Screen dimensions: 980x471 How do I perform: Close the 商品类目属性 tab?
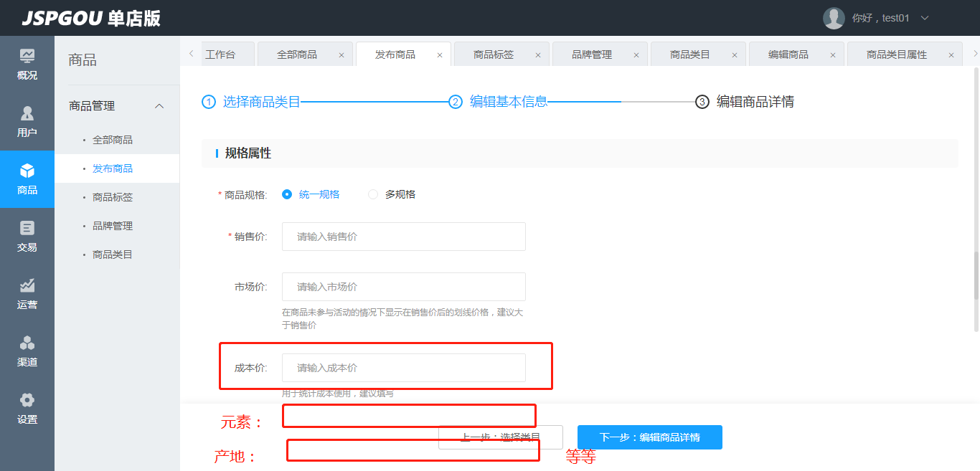click(951, 55)
